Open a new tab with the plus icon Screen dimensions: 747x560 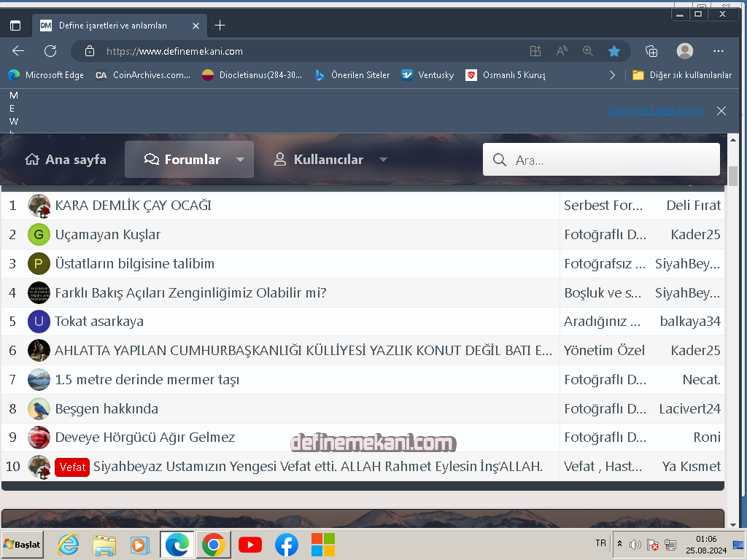click(x=220, y=25)
